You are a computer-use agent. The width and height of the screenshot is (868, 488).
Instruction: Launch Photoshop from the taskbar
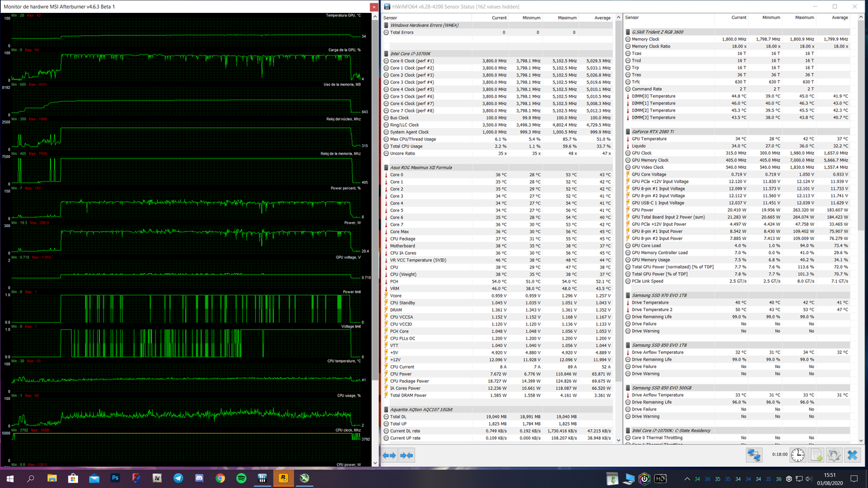[115, 479]
